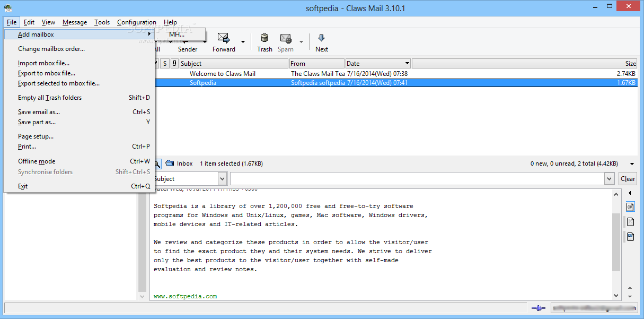Sort by attachment column header
The image size is (644, 319).
174,64
